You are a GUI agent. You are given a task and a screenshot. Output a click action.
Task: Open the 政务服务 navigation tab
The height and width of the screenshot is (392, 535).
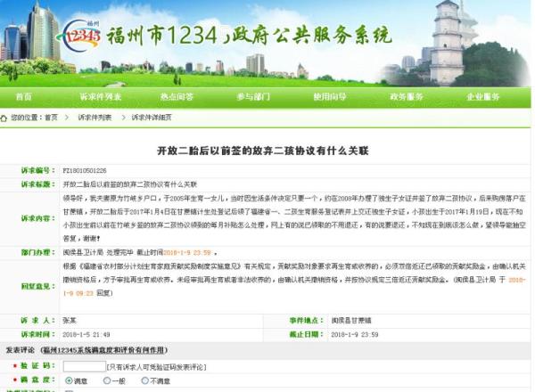click(x=406, y=96)
